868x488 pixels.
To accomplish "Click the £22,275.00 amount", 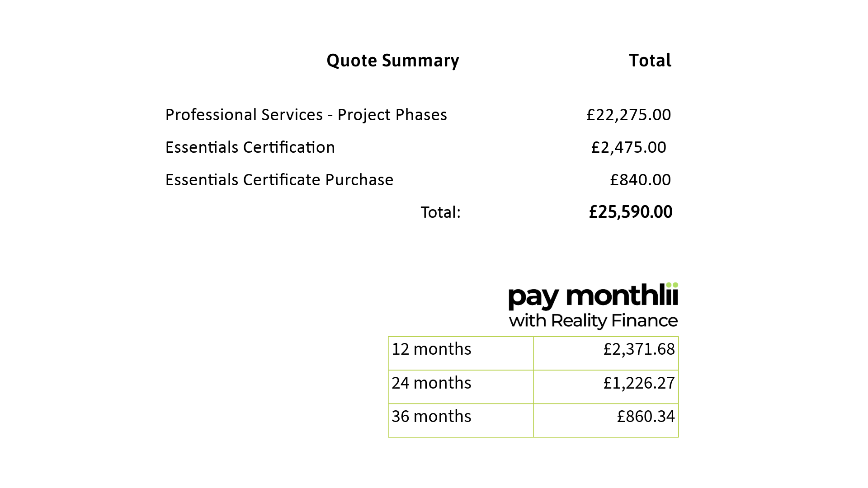I will coord(628,115).
